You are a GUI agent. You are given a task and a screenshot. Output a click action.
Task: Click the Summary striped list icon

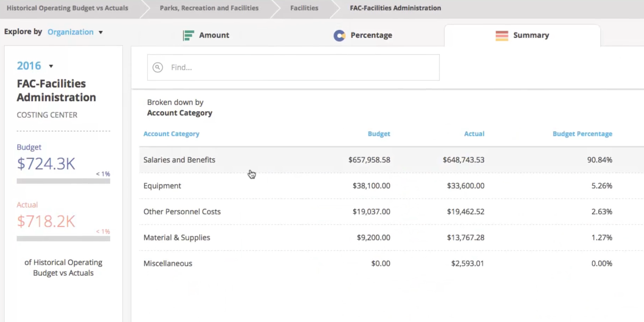point(502,36)
